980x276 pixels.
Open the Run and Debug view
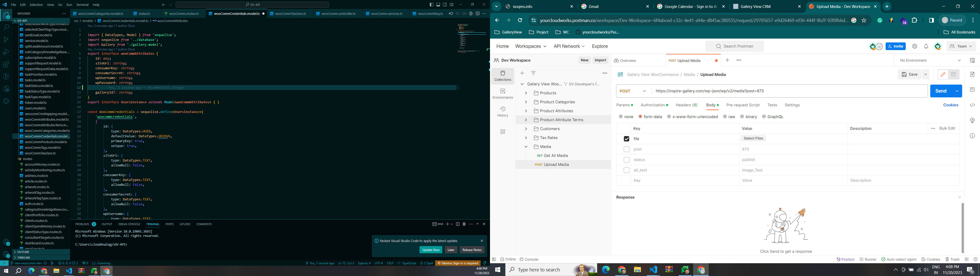[6, 52]
